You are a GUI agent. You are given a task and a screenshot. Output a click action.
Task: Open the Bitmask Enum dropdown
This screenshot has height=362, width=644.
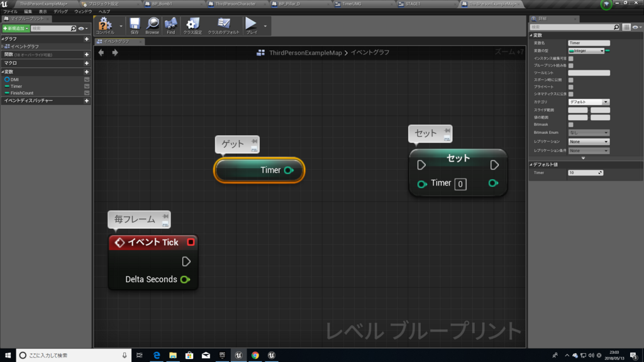point(589,133)
